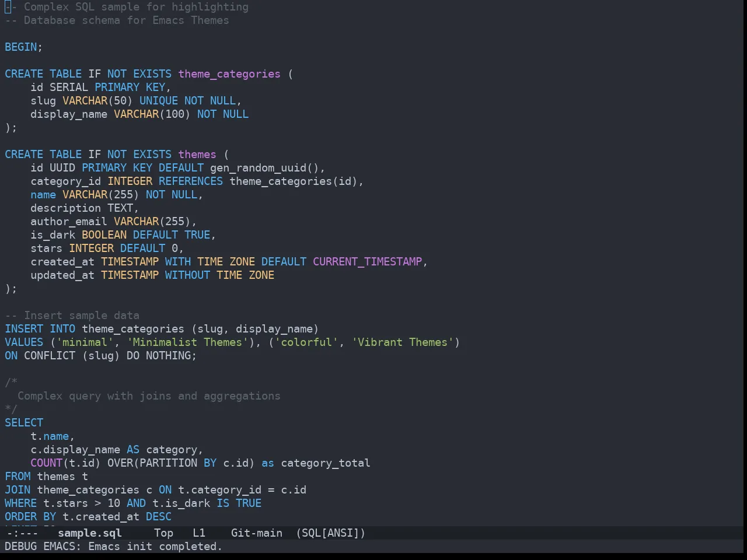Screen dimensions: 747x560
Task: Click the WITHOUT keyword
Action: [x=187, y=275]
